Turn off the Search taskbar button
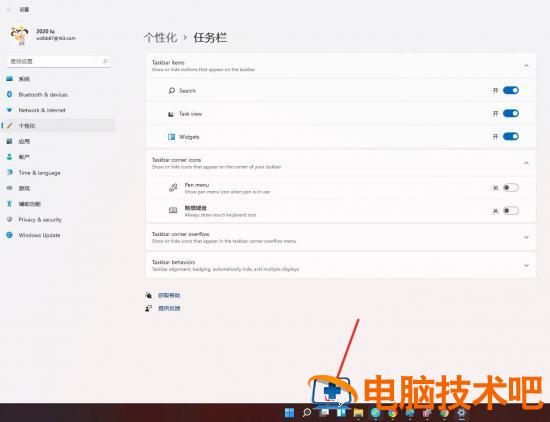550x422 pixels. [x=511, y=91]
